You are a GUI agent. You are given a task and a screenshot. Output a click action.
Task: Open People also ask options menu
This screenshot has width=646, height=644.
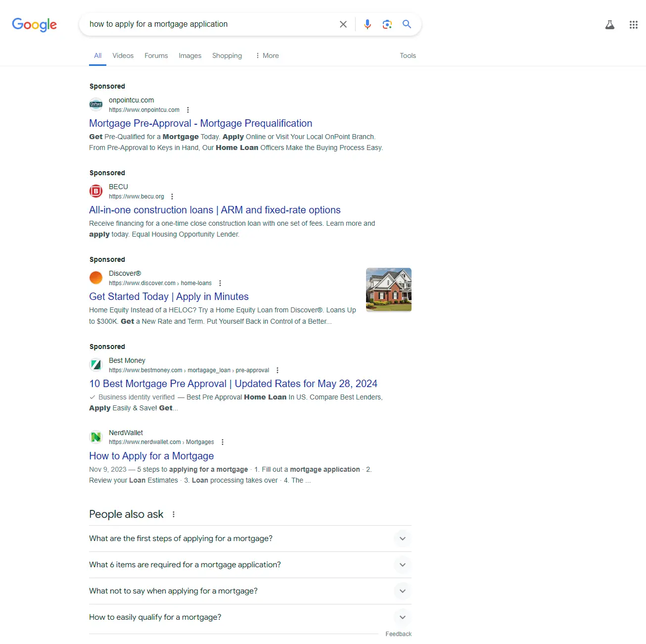click(x=174, y=514)
